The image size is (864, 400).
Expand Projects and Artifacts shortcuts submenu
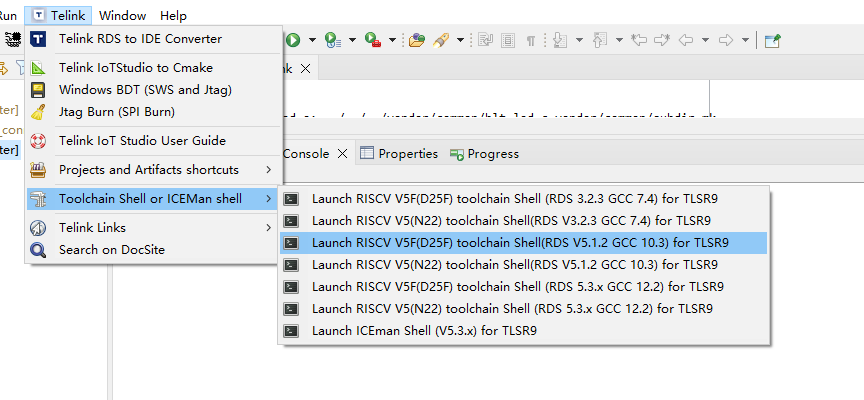(154, 170)
